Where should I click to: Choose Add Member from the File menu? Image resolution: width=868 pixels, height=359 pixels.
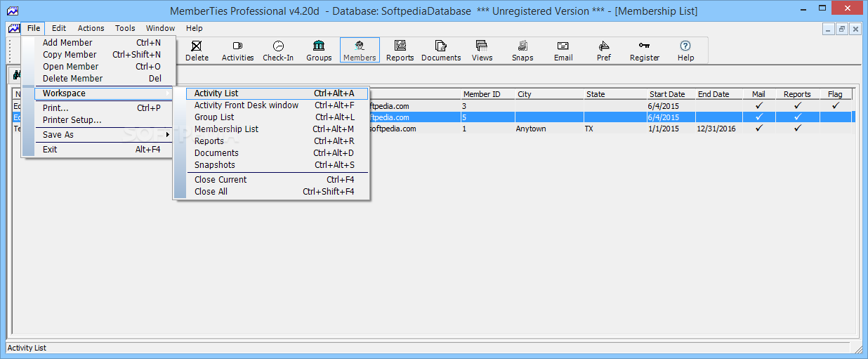point(104,42)
